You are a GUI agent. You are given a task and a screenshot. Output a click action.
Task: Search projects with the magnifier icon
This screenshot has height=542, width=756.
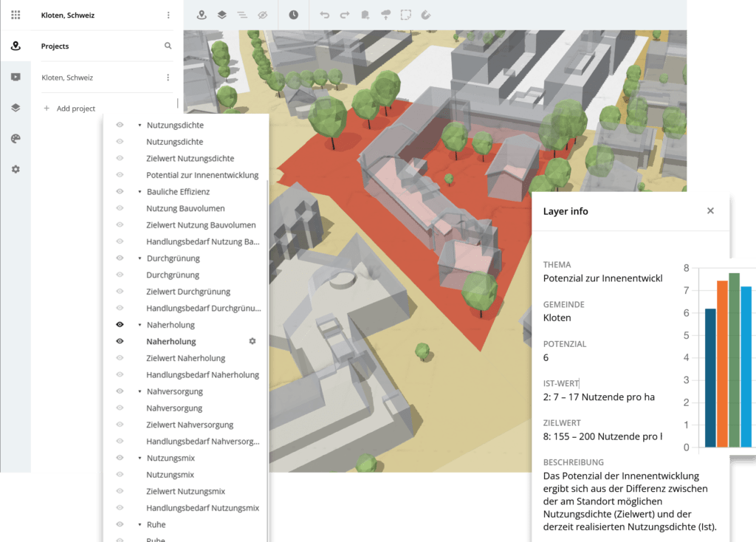(x=168, y=46)
